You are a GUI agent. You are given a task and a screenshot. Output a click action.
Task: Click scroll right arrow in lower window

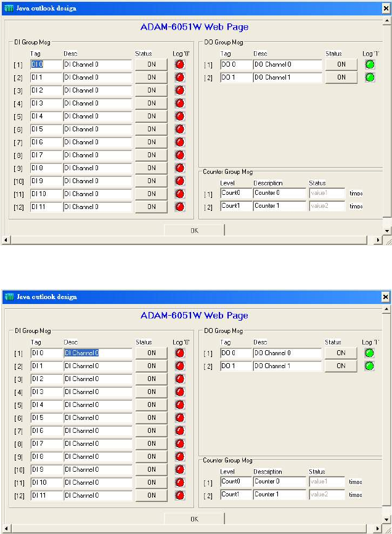378,528
